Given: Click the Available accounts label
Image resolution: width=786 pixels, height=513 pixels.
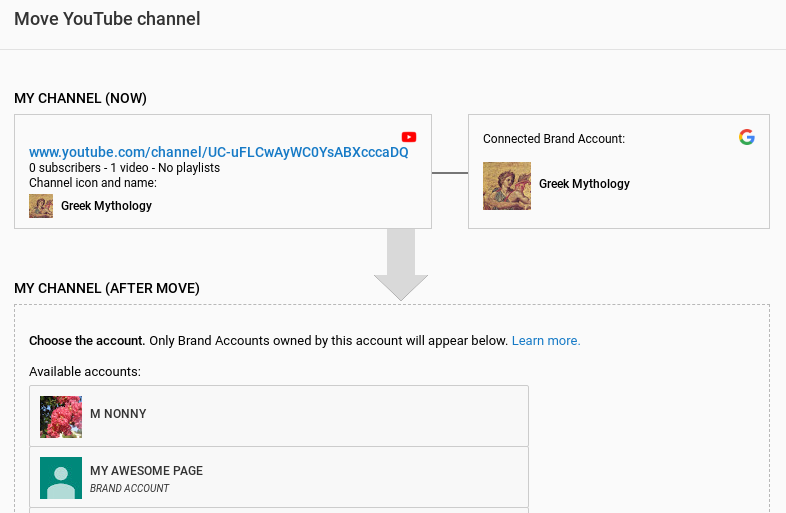Looking at the screenshot, I should click(x=85, y=372).
